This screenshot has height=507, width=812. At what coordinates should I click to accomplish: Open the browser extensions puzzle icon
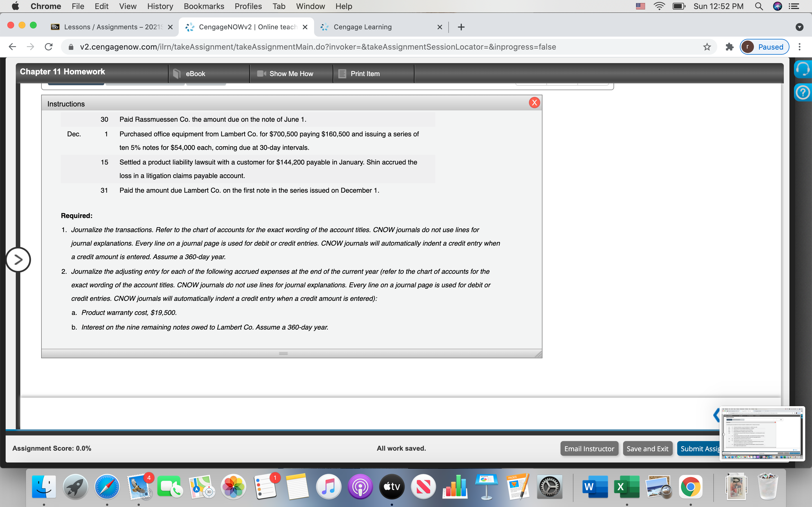point(729,46)
